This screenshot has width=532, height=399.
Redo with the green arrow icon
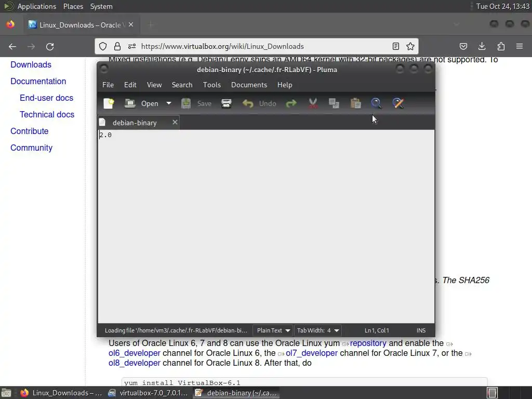[291, 103]
